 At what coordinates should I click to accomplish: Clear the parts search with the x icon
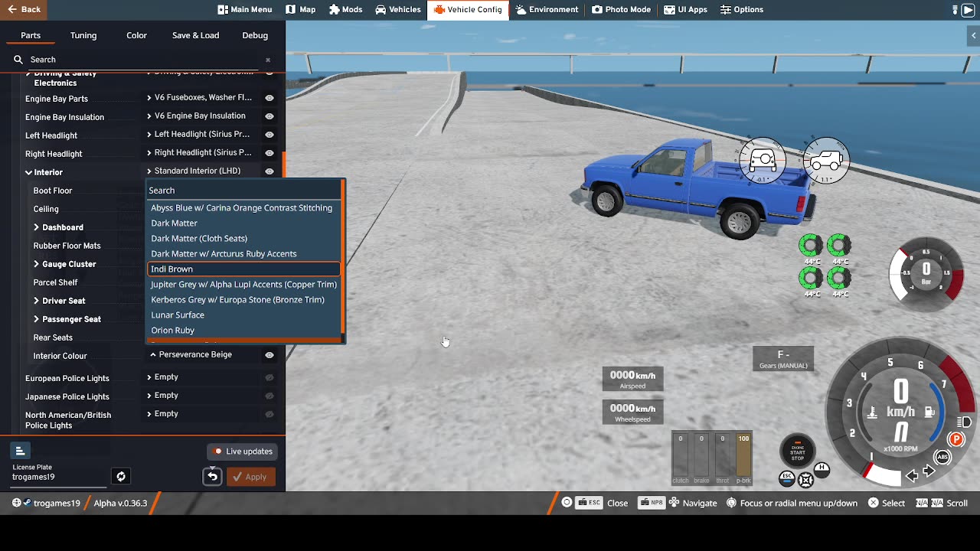click(268, 60)
